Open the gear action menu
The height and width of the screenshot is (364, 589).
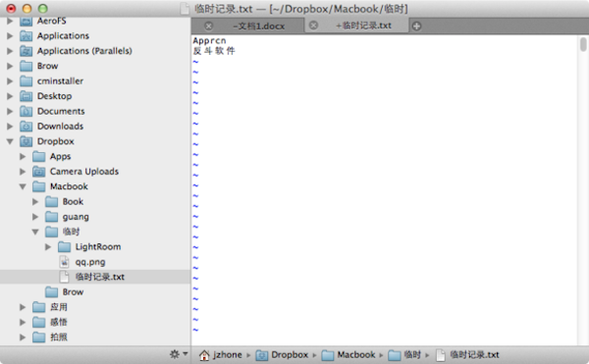point(179,354)
